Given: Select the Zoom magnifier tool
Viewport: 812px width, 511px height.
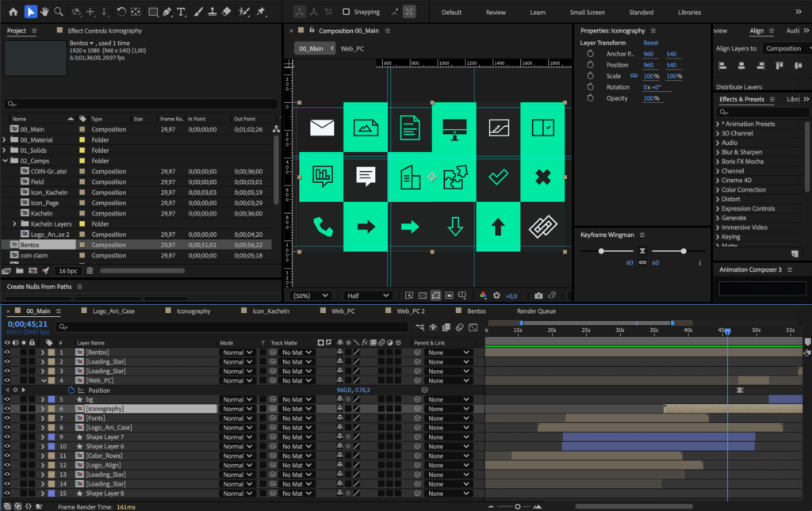Looking at the screenshot, I should [58, 12].
